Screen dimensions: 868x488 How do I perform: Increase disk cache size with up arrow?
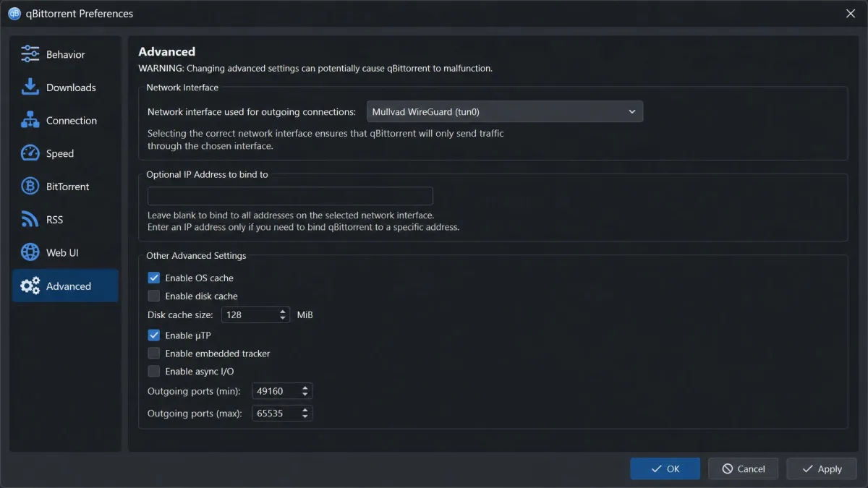(x=282, y=312)
